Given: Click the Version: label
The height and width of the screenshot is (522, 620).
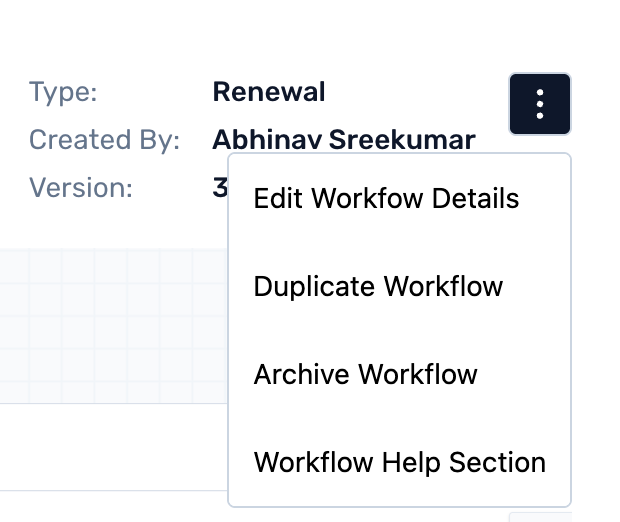Looking at the screenshot, I should [81, 187].
